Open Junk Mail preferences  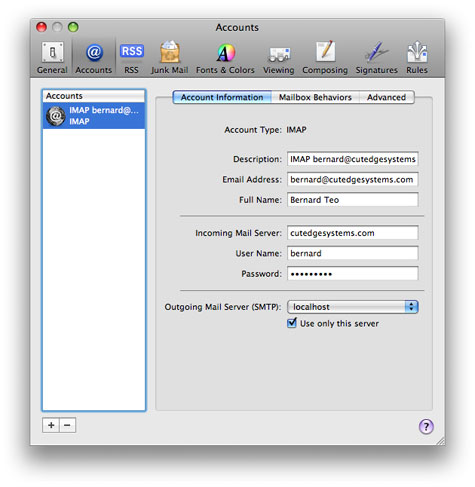pyautogui.click(x=170, y=57)
